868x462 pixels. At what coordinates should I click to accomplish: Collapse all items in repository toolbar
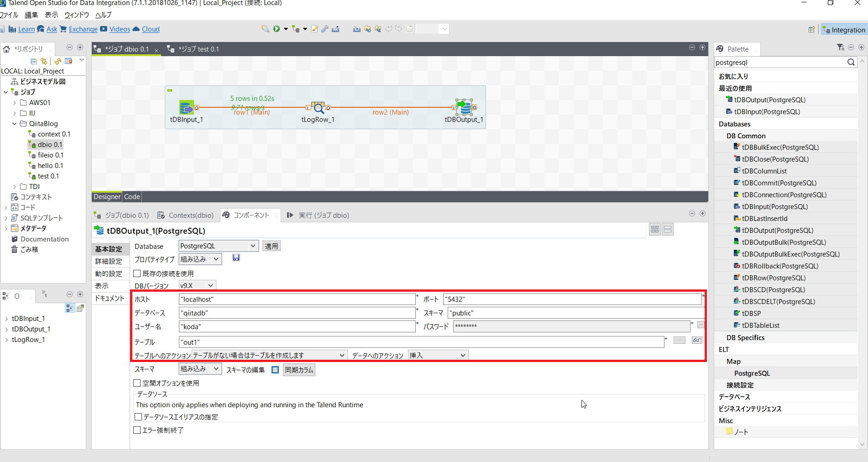tap(33, 61)
